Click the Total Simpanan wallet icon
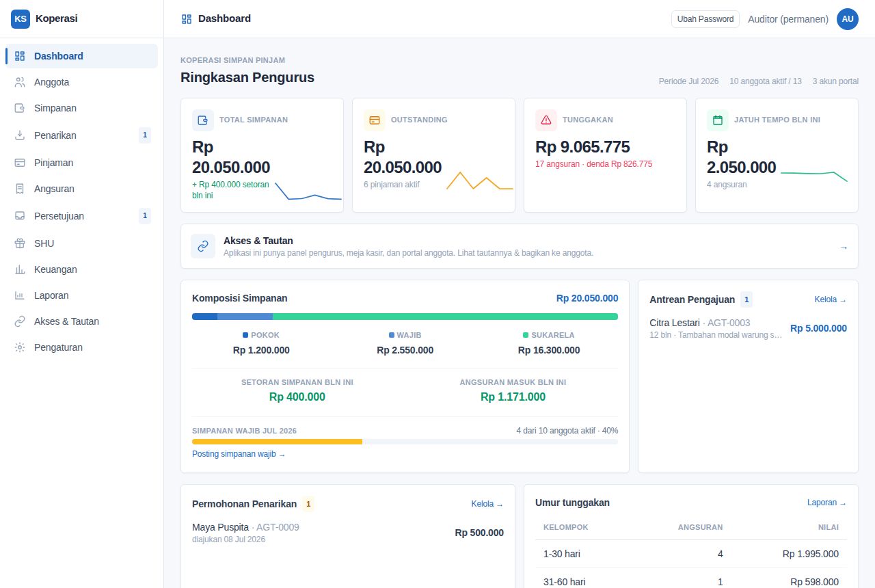The width and height of the screenshot is (875, 588). point(203,120)
